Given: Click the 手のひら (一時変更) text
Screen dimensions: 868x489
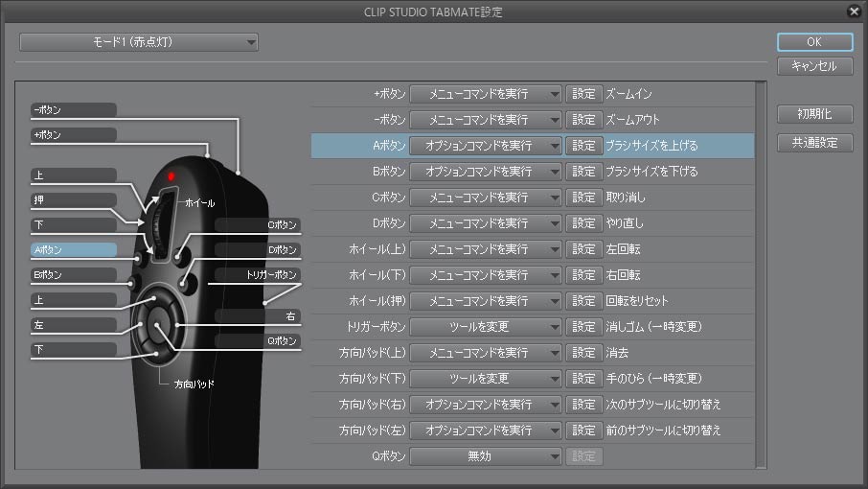Looking at the screenshot, I should tap(653, 379).
